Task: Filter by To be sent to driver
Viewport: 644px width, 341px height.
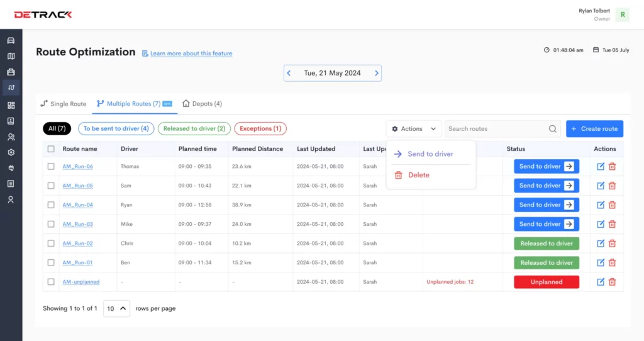Action: click(116, 128)
